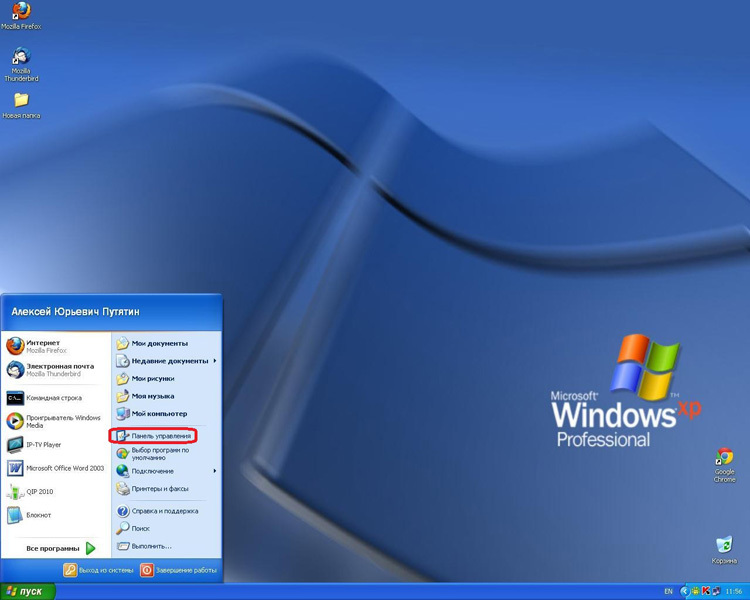Open the Корзина recycle bin icon
Viewport: 750px width, 600px height.
724,550
